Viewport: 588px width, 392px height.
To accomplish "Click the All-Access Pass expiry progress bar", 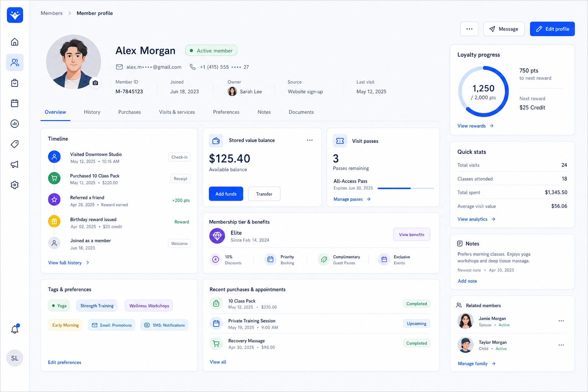I will (x=406, y=188).
